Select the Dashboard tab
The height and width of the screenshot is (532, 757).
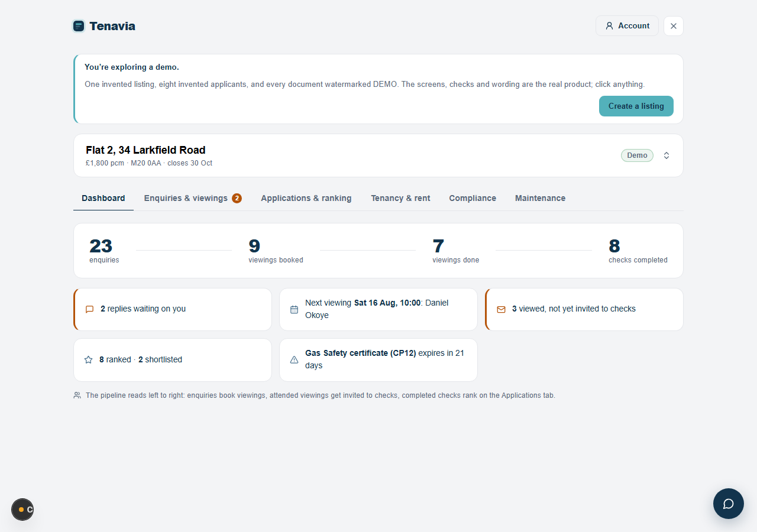pos(103,198)
